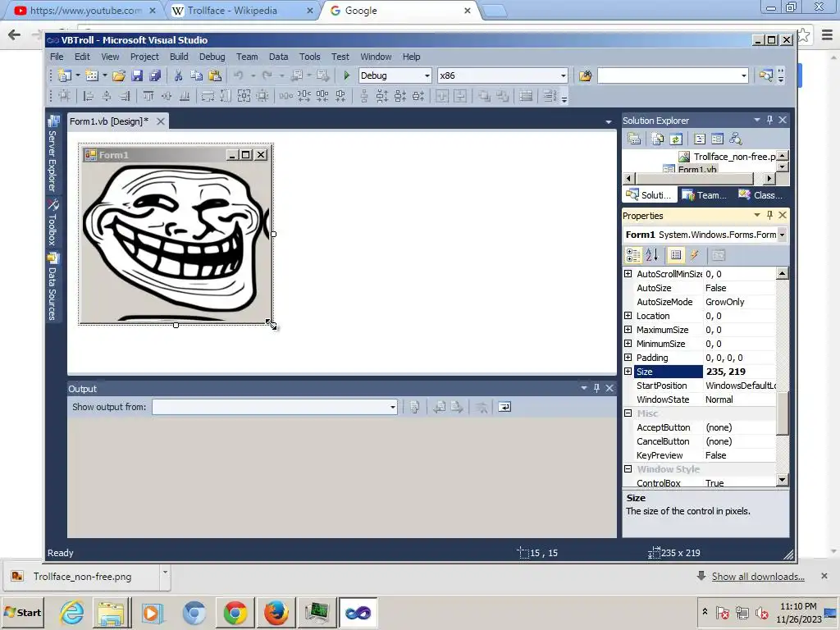The height and width of the screenshot is (630, 840).
Task: Open the Toolbox side panel
Action: pyautogui.click(x=52, y=222)
